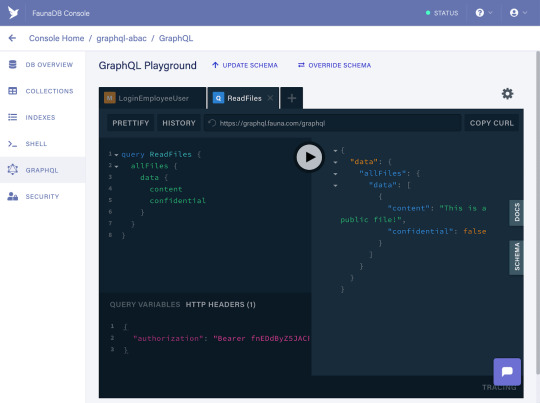Close the ReadFiles tab
Screen dimensions: 540x403
tap(270, 98)
